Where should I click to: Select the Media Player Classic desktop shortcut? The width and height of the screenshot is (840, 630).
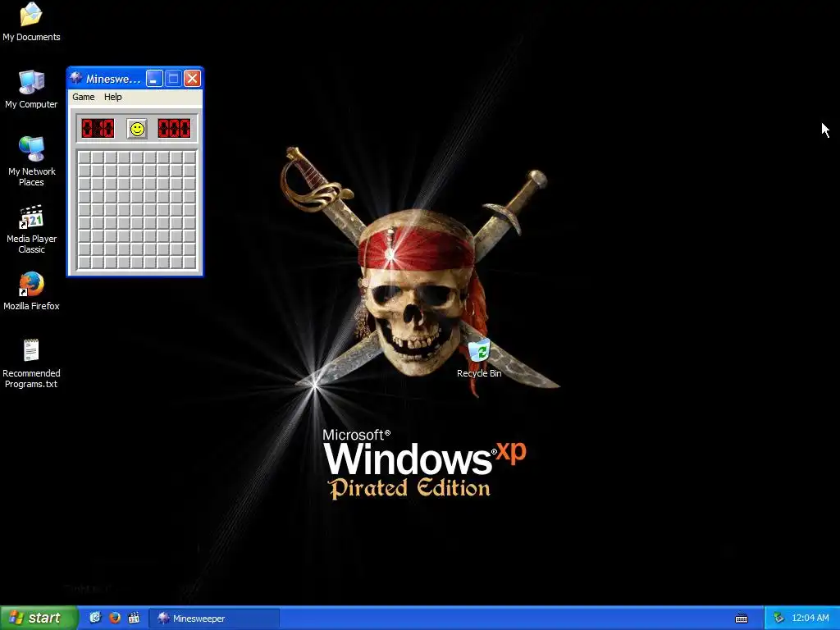(32, 229)
